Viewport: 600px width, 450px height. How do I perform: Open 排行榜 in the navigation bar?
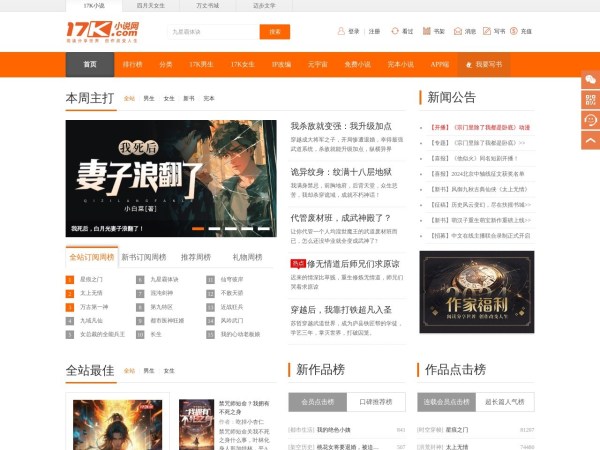click(132, 64)
